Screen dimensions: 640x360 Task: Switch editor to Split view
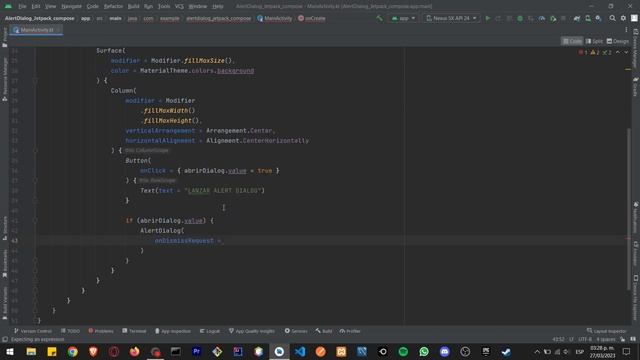coord(594,41)
